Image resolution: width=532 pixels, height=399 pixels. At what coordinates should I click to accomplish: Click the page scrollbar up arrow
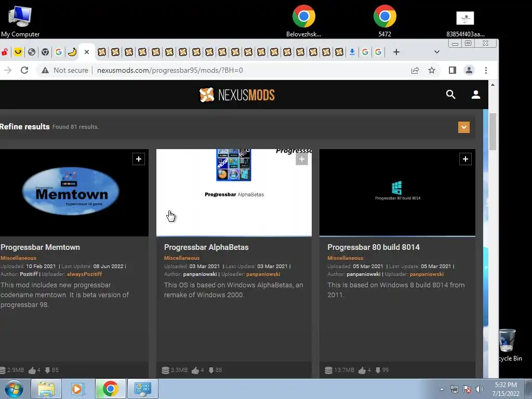coord(493,85)
